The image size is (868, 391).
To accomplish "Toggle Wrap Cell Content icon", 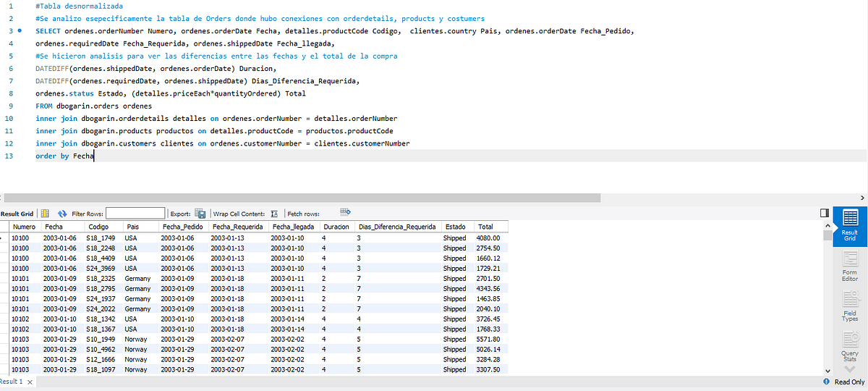I will click(274, 214).
